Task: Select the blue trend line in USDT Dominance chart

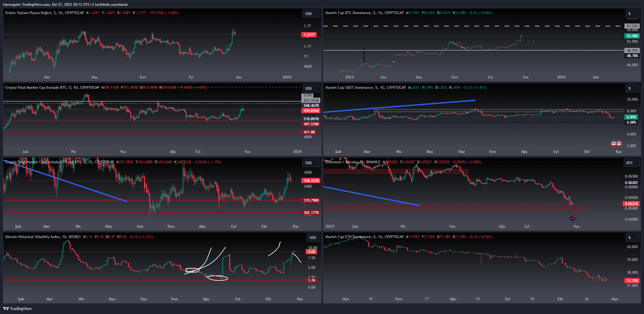Action: [x=400, y=106]
